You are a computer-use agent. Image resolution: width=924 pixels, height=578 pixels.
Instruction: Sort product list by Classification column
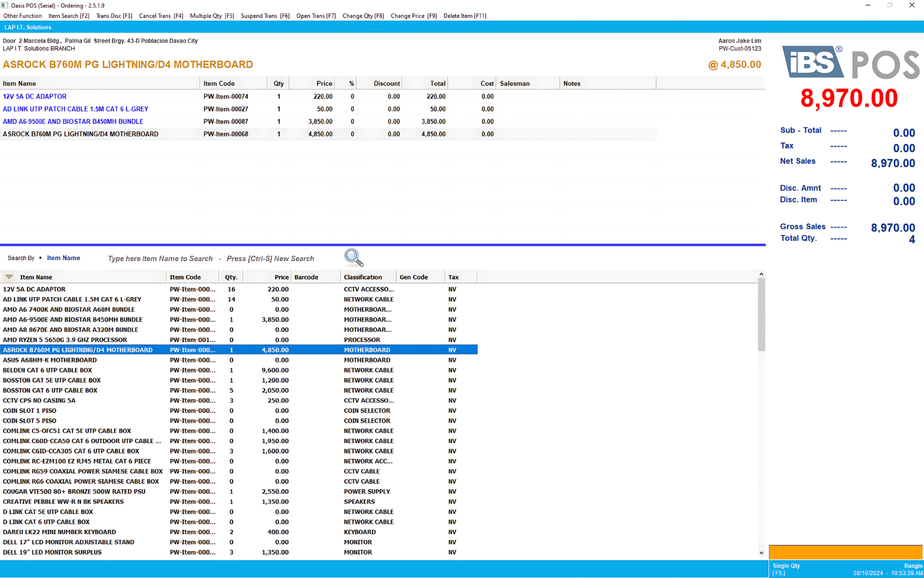click(x=363, y=277)
